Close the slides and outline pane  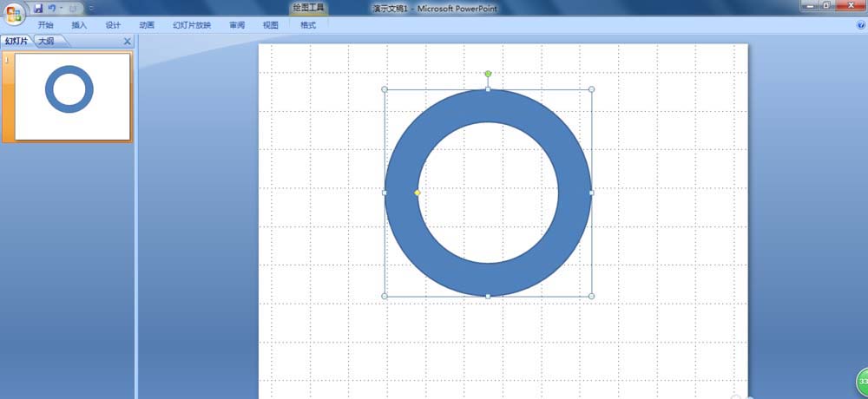(128, 42)
